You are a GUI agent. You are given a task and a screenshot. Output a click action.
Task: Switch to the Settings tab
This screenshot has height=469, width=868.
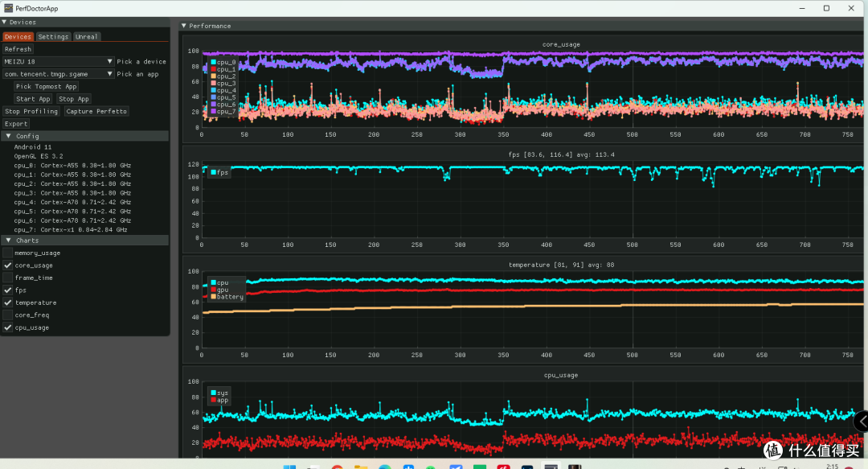[53, 36]
